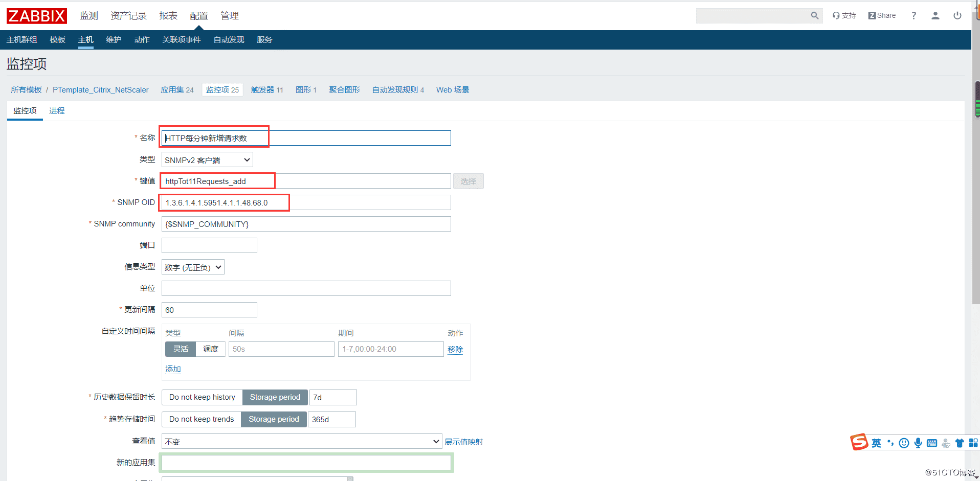Click the page vertical scrollbar
This screenshot has width=980, height=481.
[x=975, y=204]
